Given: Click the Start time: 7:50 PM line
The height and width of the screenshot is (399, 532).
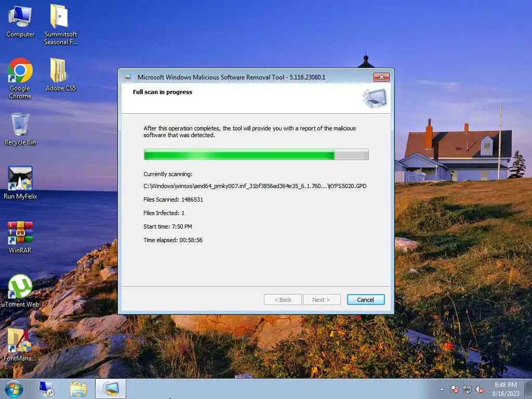Looking at the screenshot, I should pyautogui.click(x=168, y=227).
